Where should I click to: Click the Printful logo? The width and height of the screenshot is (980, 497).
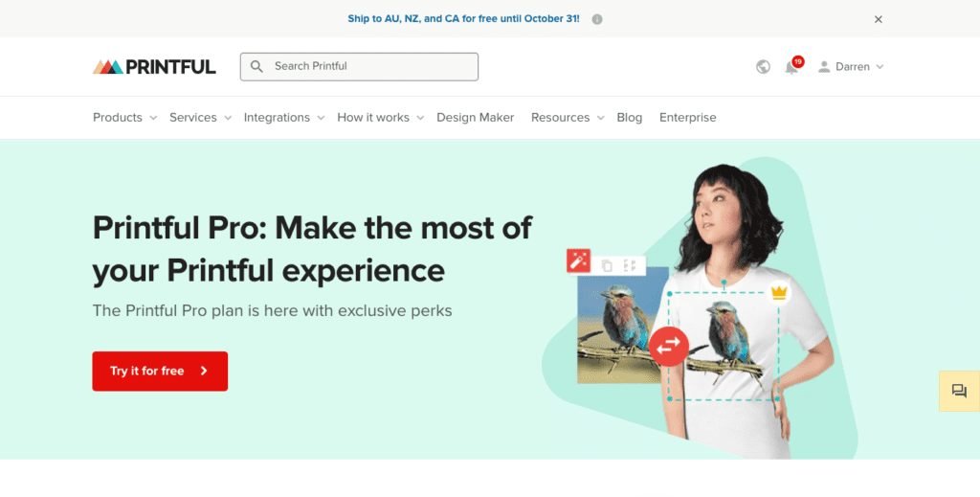coord(154,67)
